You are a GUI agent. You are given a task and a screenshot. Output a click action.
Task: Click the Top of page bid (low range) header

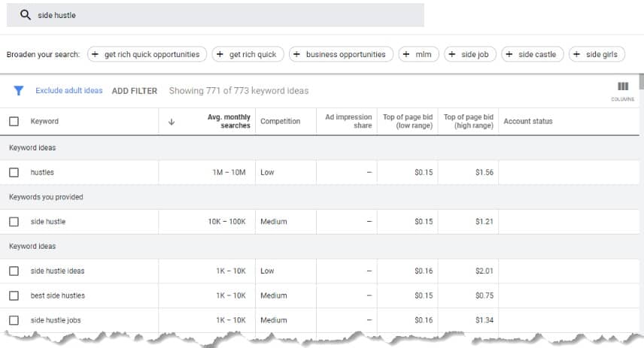(x=408, y=122)
